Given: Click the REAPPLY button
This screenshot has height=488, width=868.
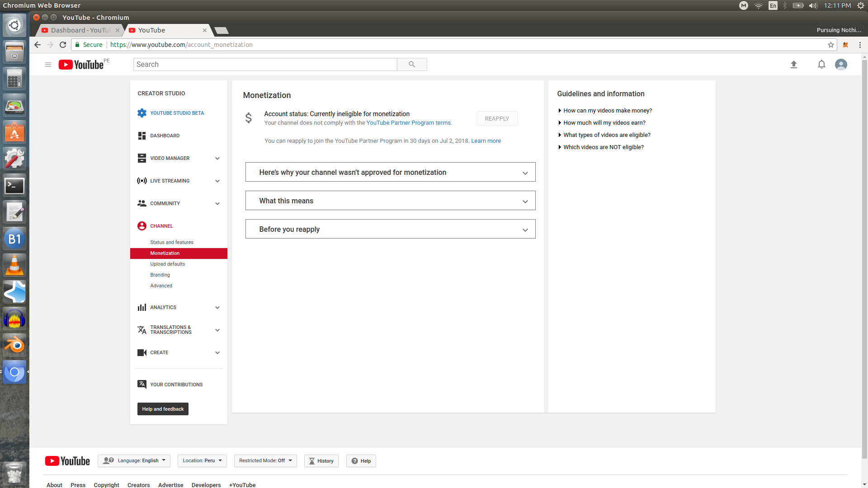Looking at the screenshot, I should click(497, 119).
